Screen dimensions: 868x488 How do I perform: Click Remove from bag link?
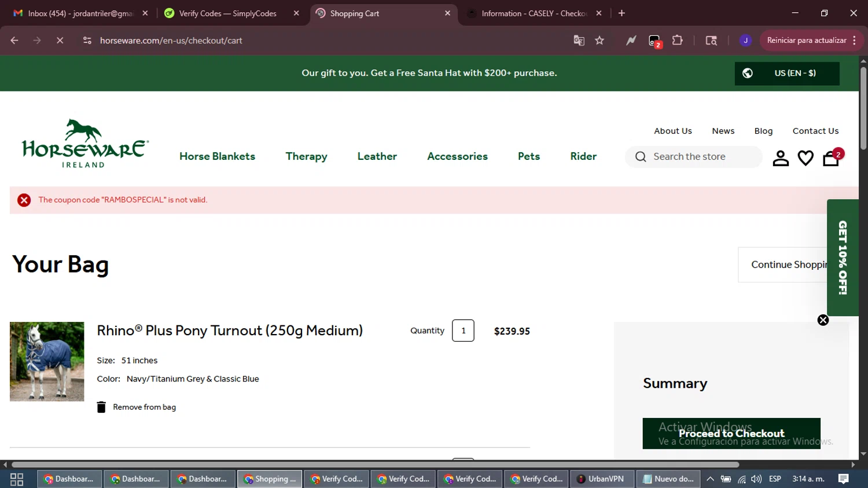(x=144, y=407)
